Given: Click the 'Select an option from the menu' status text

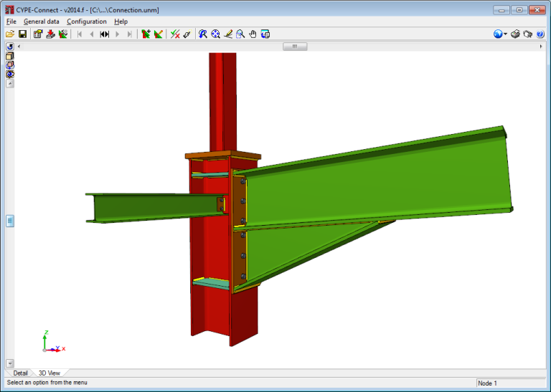Looking at the screenshot, I should [47, 383].
